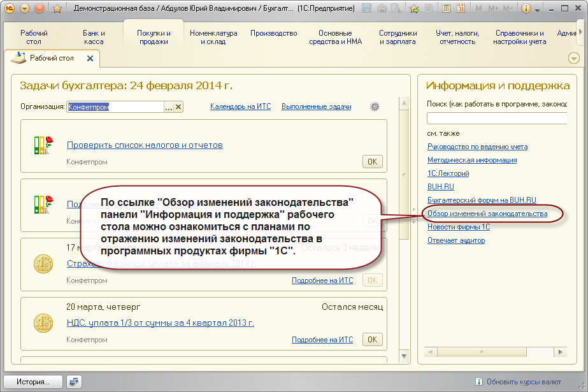Open Отвечает аудитор link
This screenshot has height=392, width=588.
[x=456, y=240]
